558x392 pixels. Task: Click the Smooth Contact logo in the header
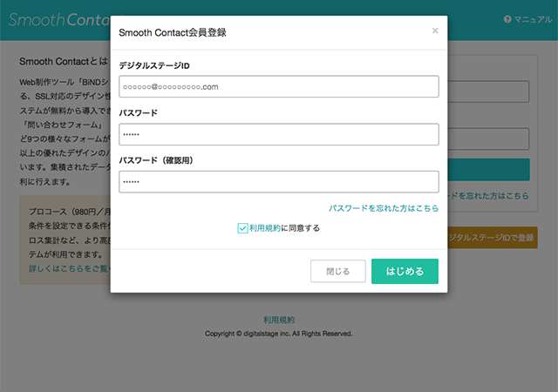click(59, 20)
